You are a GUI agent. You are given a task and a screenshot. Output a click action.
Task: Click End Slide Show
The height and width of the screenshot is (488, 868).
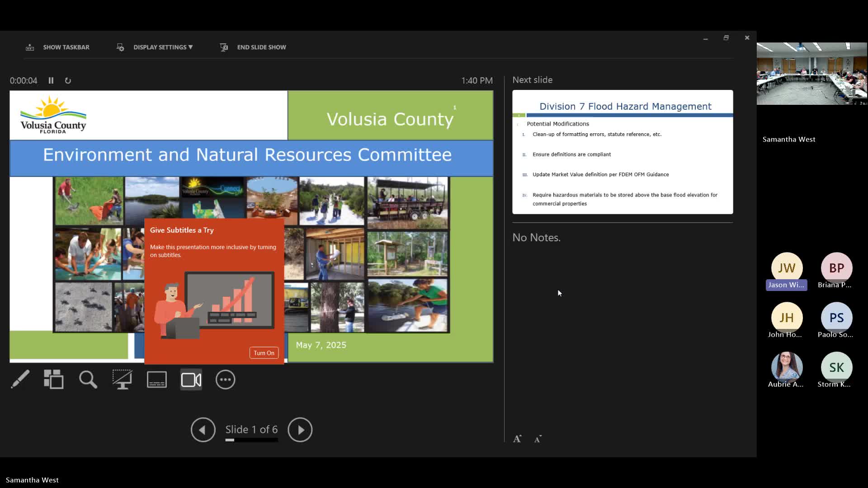[x=261, y=47]
